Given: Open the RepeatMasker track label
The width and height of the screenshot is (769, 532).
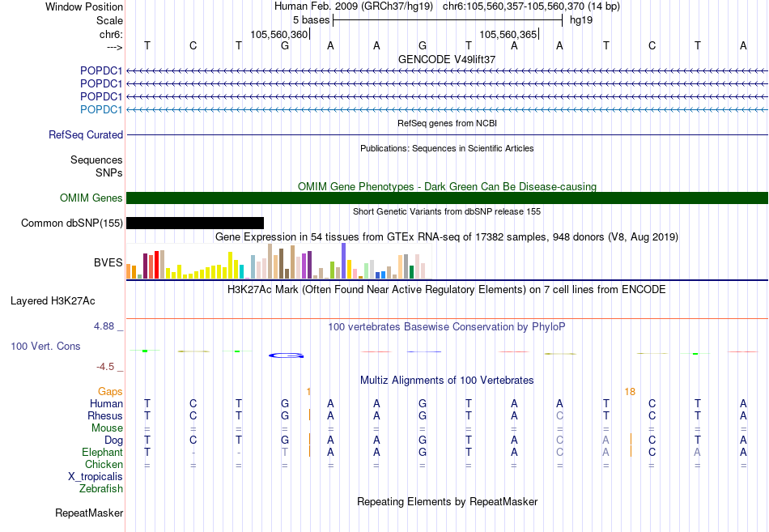Looking at the screenshot, I should [89, 513].
